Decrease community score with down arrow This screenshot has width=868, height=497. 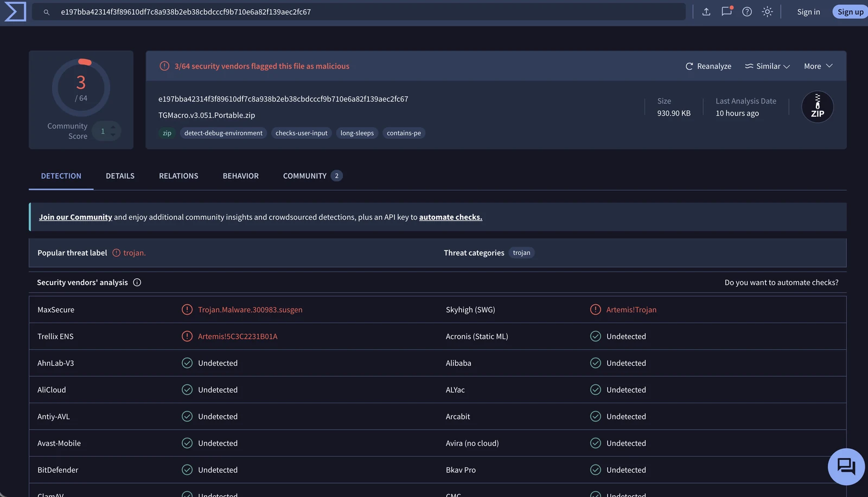(x=113, y=135)
